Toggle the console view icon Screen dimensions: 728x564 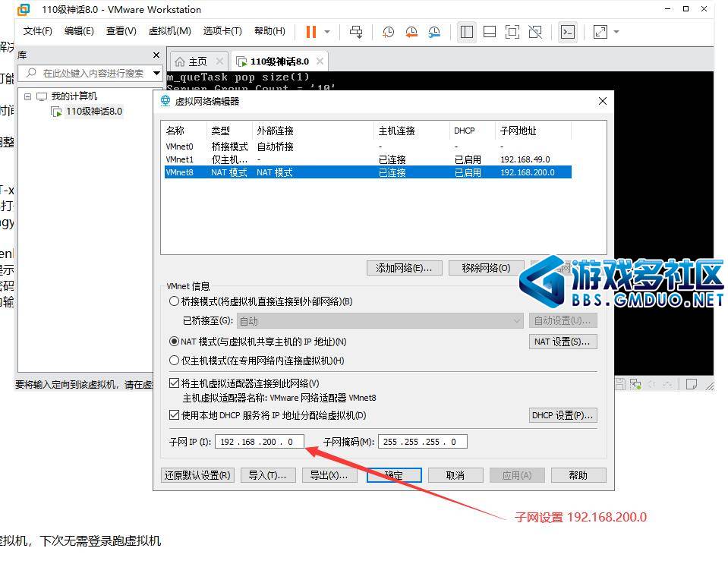568,32
